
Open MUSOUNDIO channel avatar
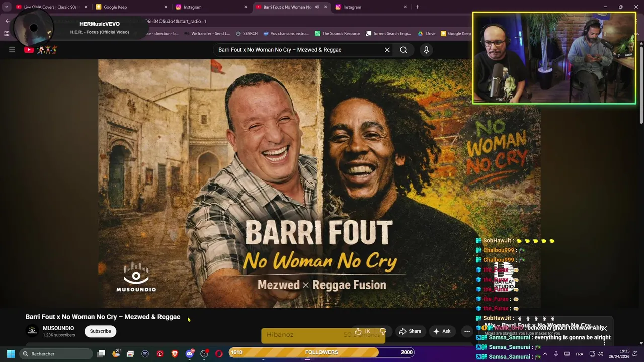pyautogui.click(x=32, y=331)
